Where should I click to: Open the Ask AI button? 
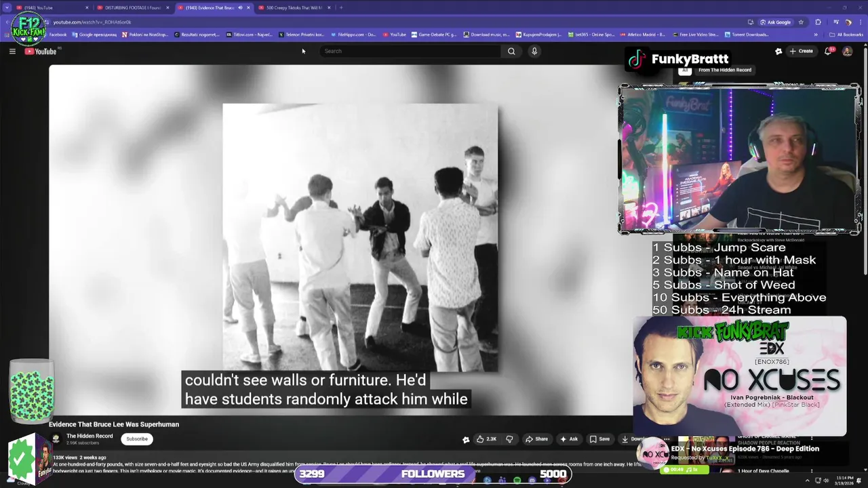tap(568, 439)
